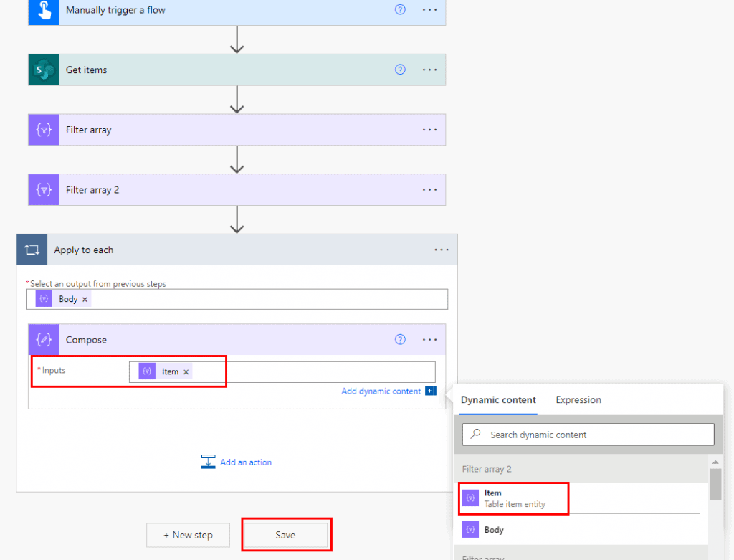Click the Item entry icon under Filter array 2

470,498
